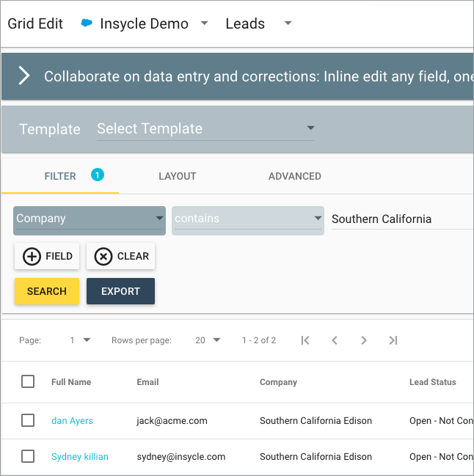Click Southern California Edison in Sydney killian row
This screenshot has width=474, height=476.
click(316, 457)
